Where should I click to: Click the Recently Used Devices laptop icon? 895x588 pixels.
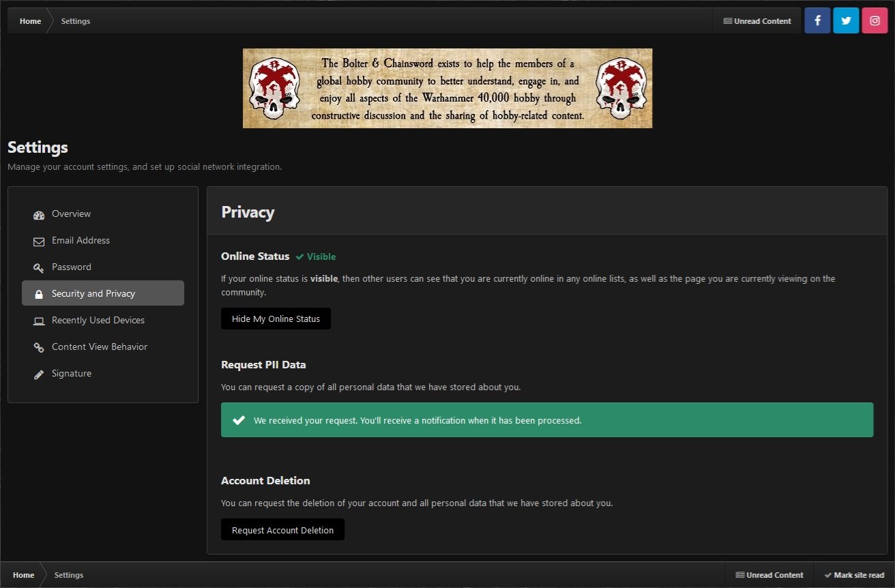39,321
